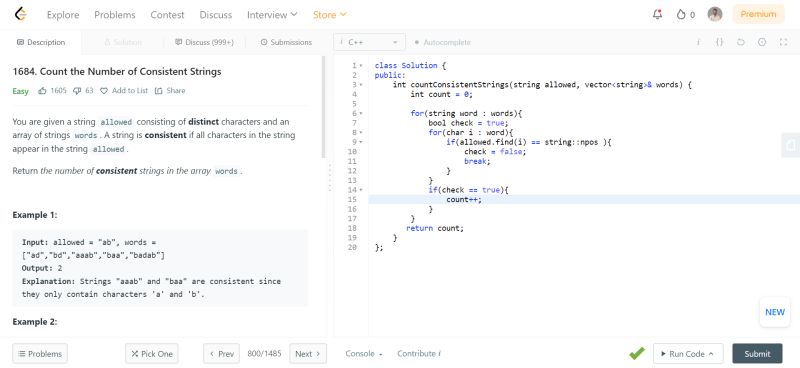
Task: Go to Explore in navigation
Action: click(63, 15)
